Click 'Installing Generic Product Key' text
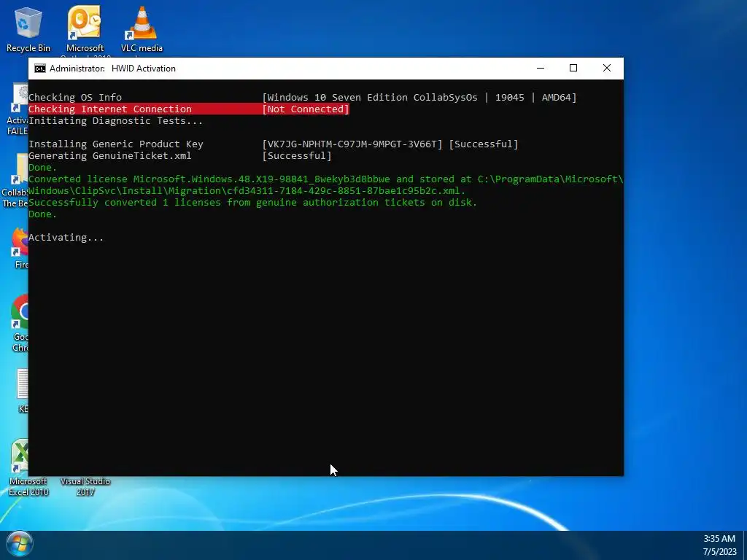The image size is (747, 560). (116, 144)
